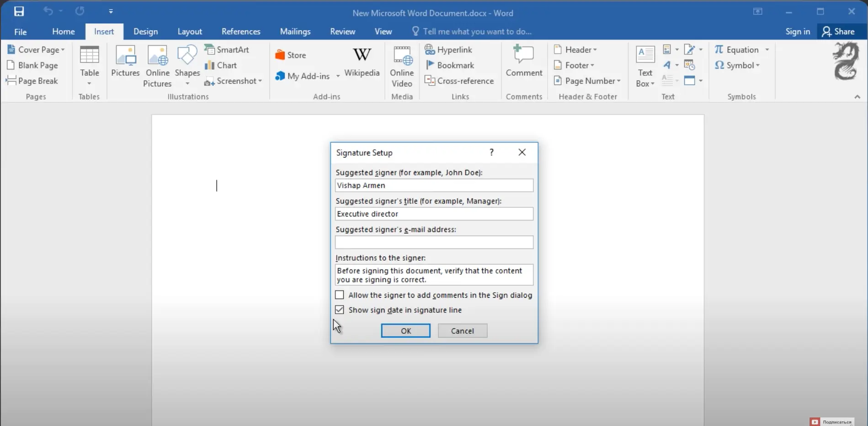Open the Text Box gallery
868x426 pixels.
pos(645,66)
